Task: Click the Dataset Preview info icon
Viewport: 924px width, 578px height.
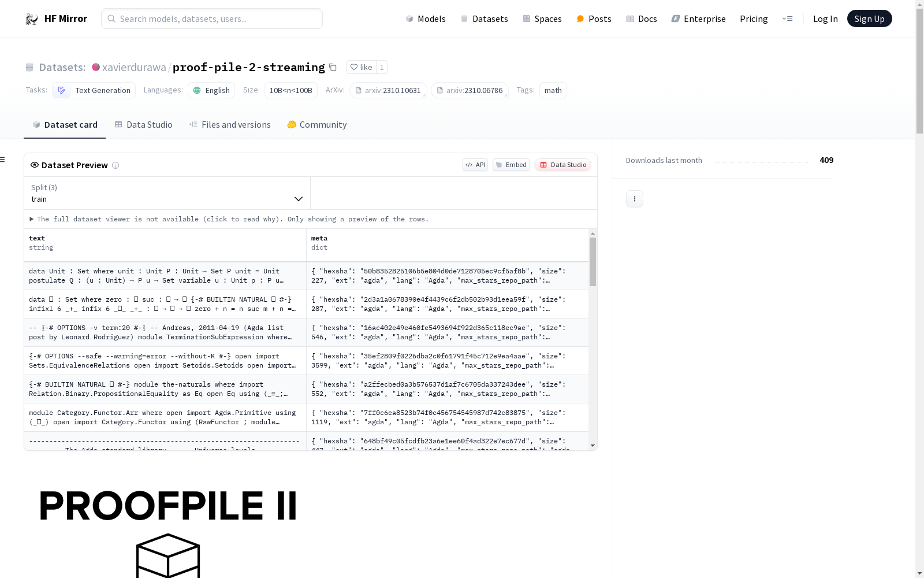Action: [x=115, y=165]
